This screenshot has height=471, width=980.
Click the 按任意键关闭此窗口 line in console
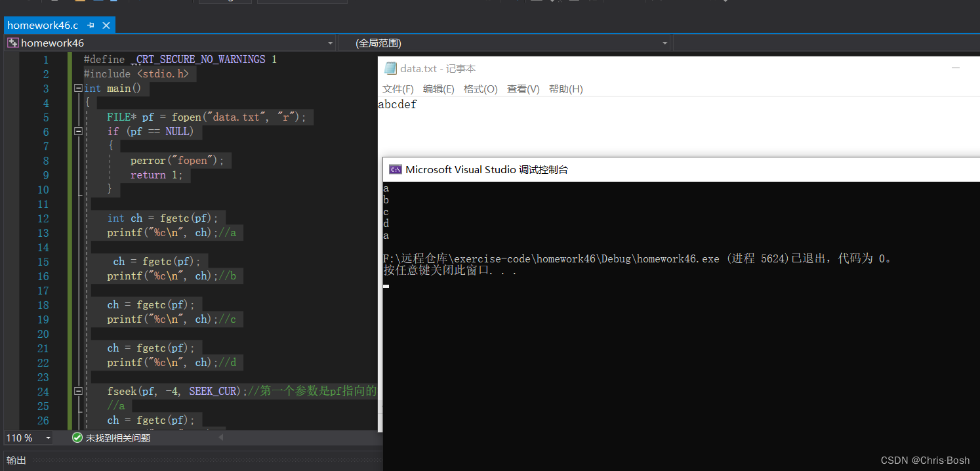coord(450,270)
